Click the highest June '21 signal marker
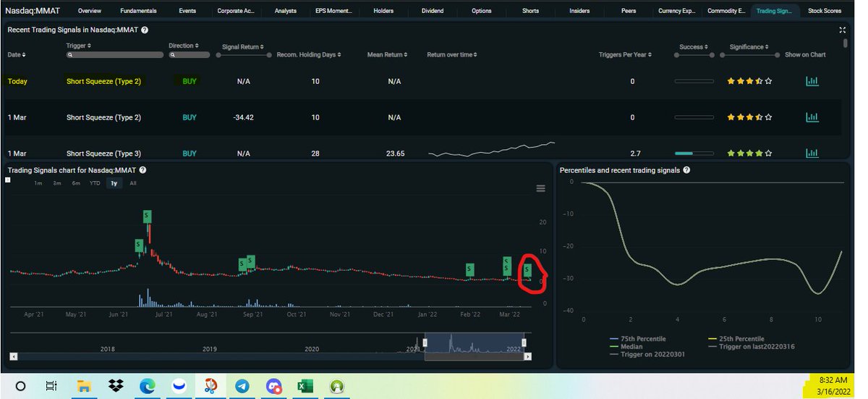Image resolution: width=868 pixels, height=399 pixels. [147, 216]
